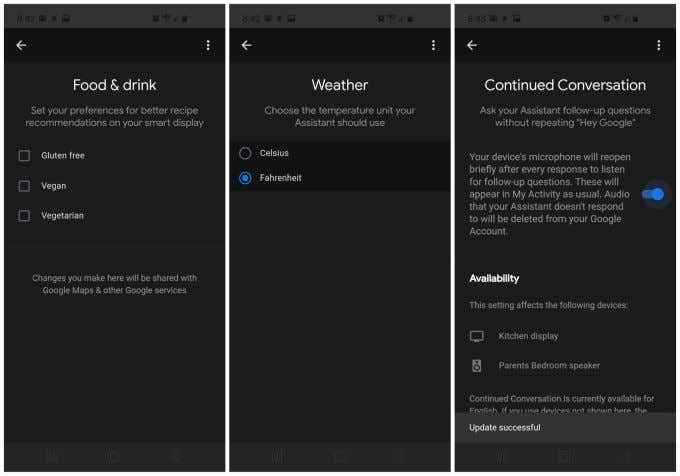Tick the Vegan checkbox
Screen dimensions: 680x476
point(24,186)
